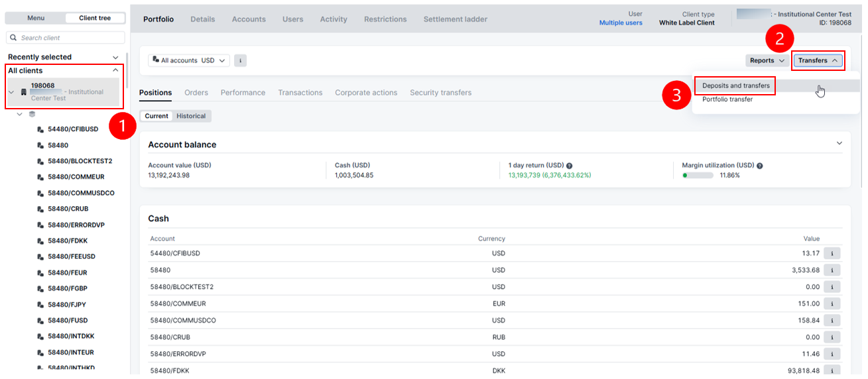Screen dimensions: 868x379
Task: Switch to Historical positions view
Action: coord(191,116)
